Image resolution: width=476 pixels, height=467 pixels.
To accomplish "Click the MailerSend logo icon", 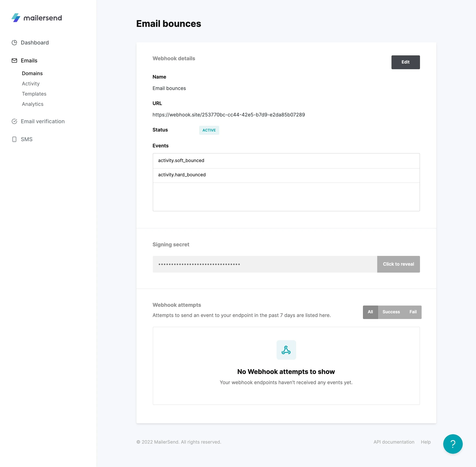I will pos(16,18).
